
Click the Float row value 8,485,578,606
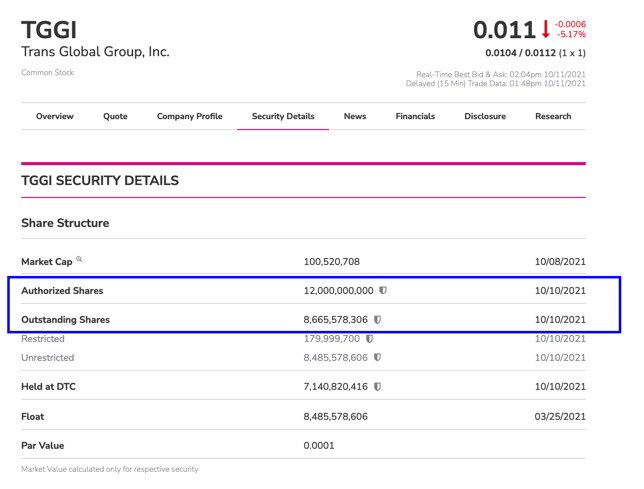click(336, 416)
